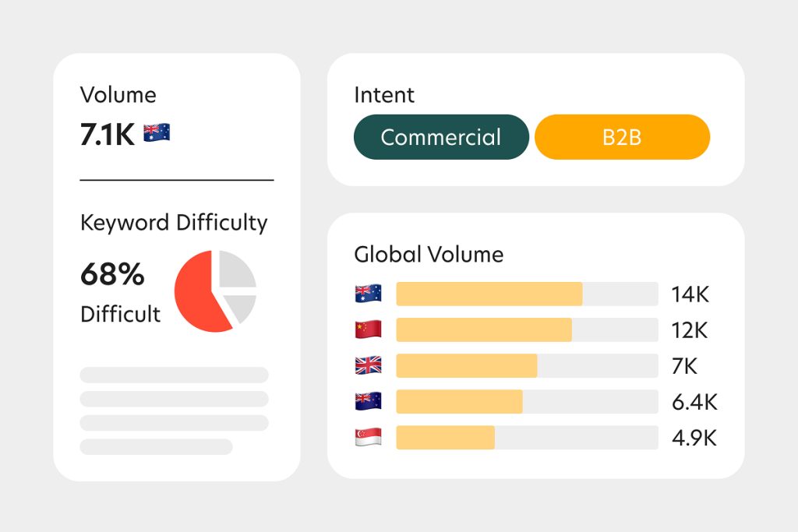Click the 7K volume bar

(x=466, y=365)
